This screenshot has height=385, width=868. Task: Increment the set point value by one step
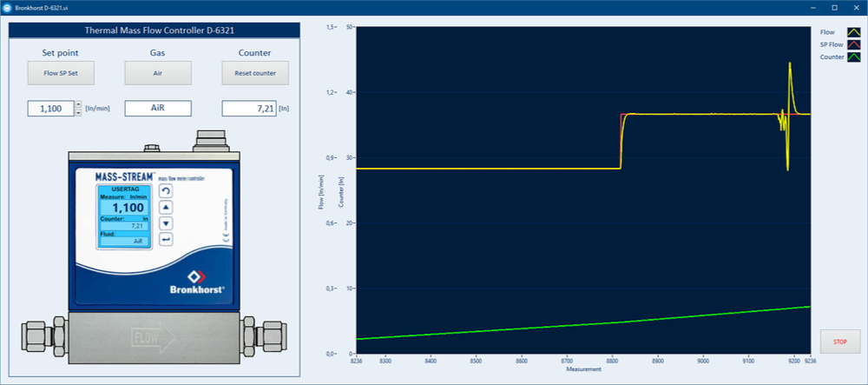click(x=78, y=104)
